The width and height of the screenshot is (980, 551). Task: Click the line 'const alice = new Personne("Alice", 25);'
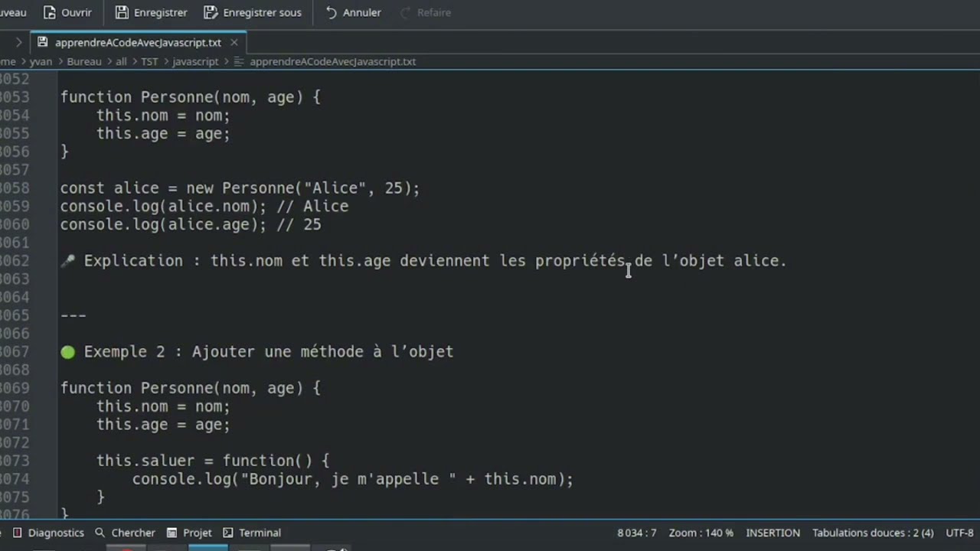click(x=240, y=188)
